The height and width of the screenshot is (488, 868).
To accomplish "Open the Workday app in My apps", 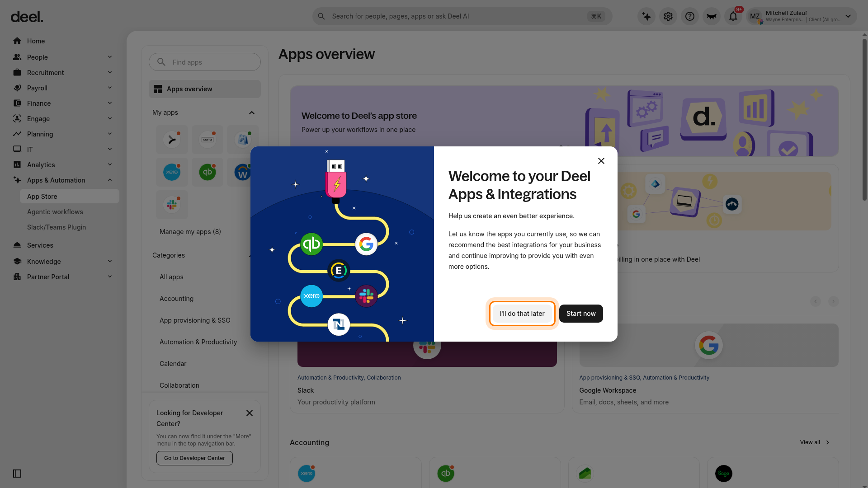I will pos(242,172).
